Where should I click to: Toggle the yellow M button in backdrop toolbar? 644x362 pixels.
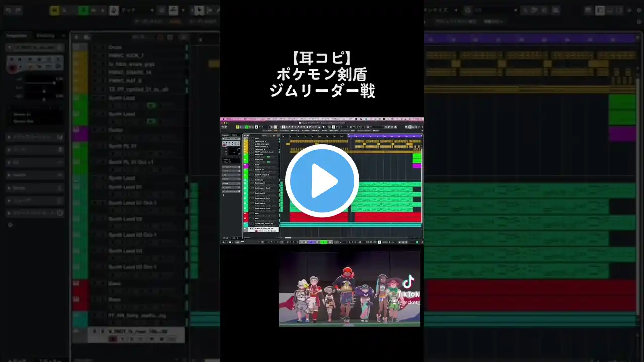pyautogui.click(x=55, y=10)
